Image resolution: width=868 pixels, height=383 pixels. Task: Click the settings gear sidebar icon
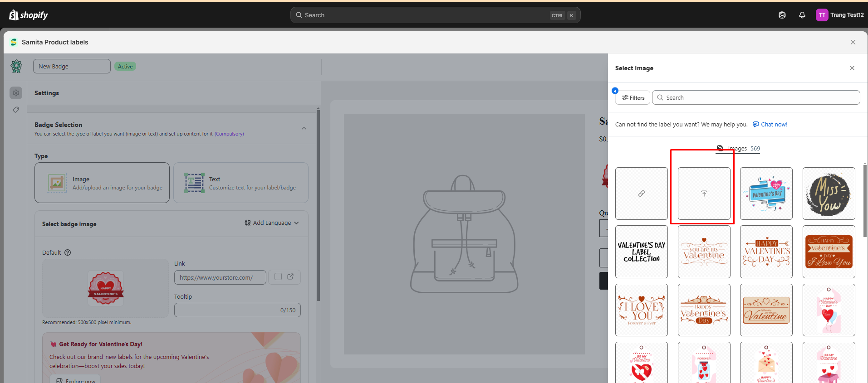pos(16,93)
